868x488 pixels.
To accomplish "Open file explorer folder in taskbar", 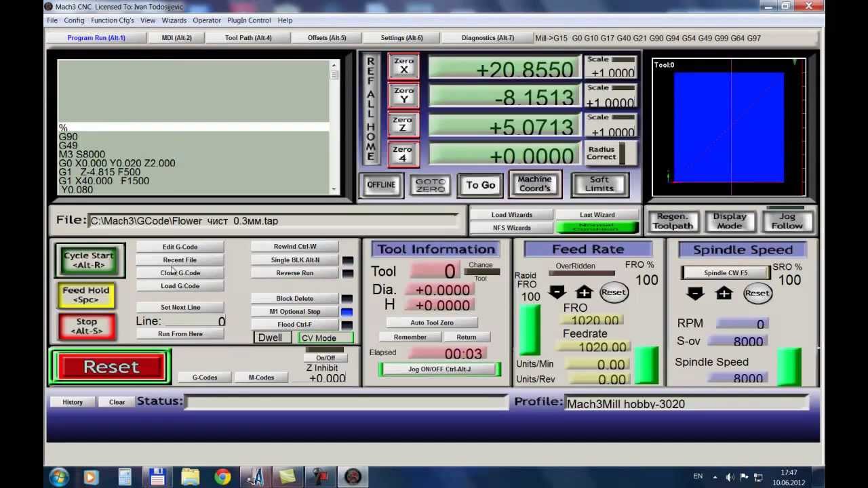I will click(x=190, y=477).
